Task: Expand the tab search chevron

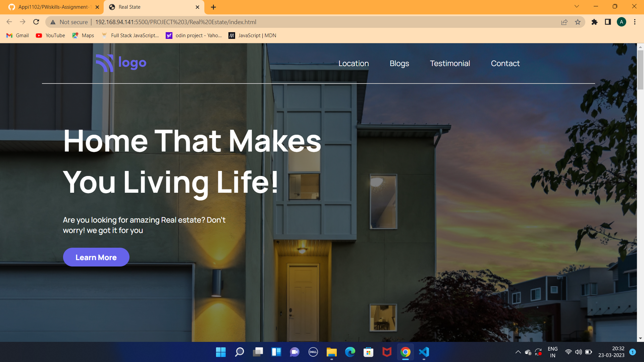Action: pos(577,6)
